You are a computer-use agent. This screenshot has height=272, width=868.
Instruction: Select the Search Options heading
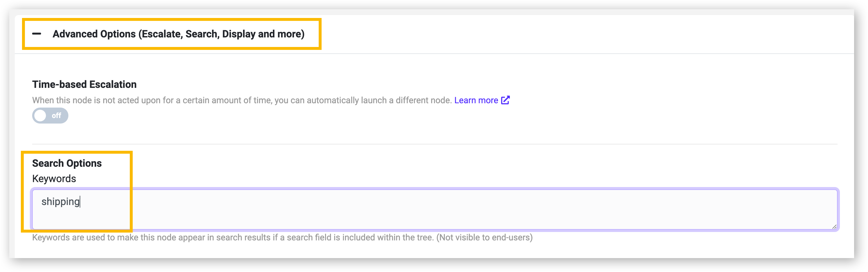[67, 163]
